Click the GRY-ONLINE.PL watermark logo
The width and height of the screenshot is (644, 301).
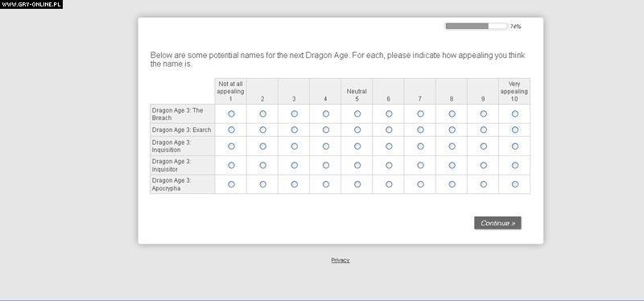coord(31,5)
